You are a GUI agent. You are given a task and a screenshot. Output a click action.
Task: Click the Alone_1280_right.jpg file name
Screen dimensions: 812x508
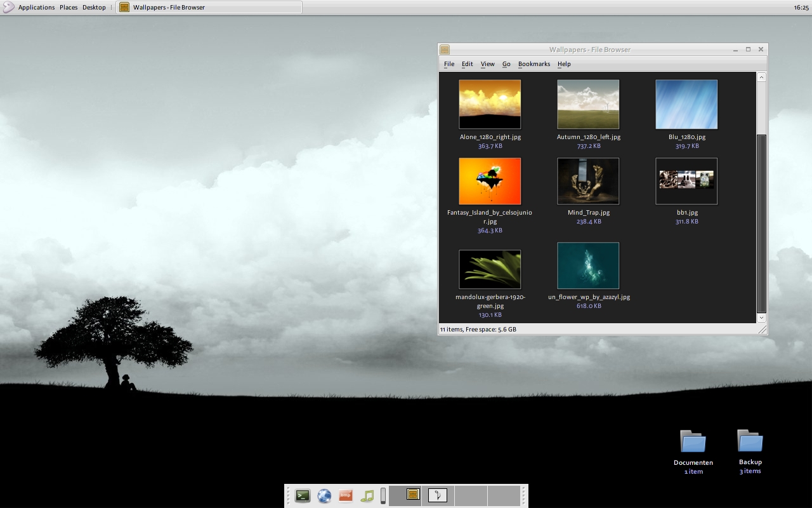(490, 137)
